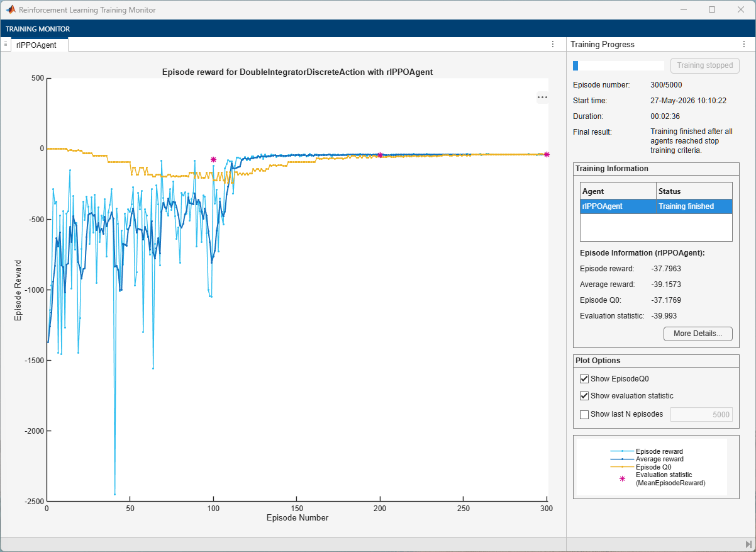
Task: Open the Training Progress panel actions menu
Action: [744, 44]
